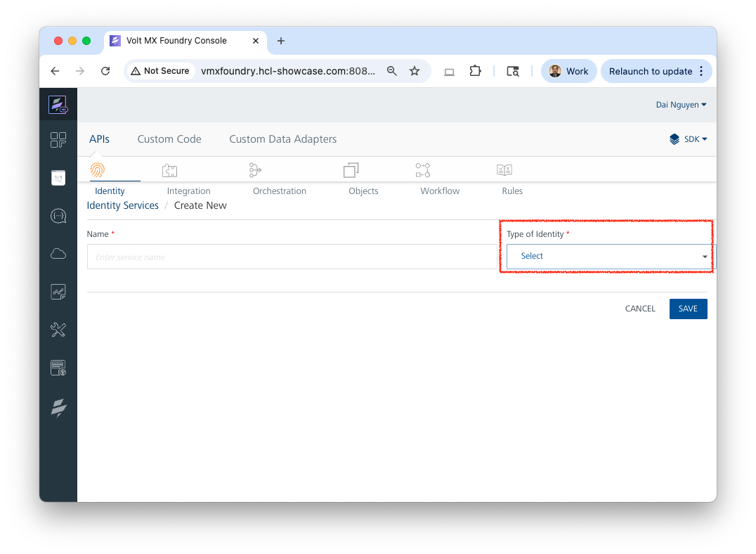Screen dimensions: 756x554
Task: Switch to the Custom Data Adapters tab
Action: 283,139
